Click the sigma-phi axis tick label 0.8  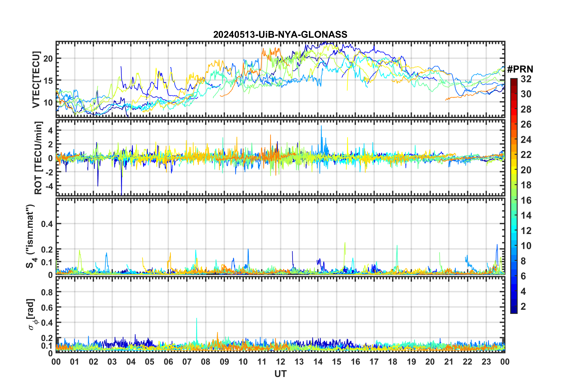click(47, 292)
